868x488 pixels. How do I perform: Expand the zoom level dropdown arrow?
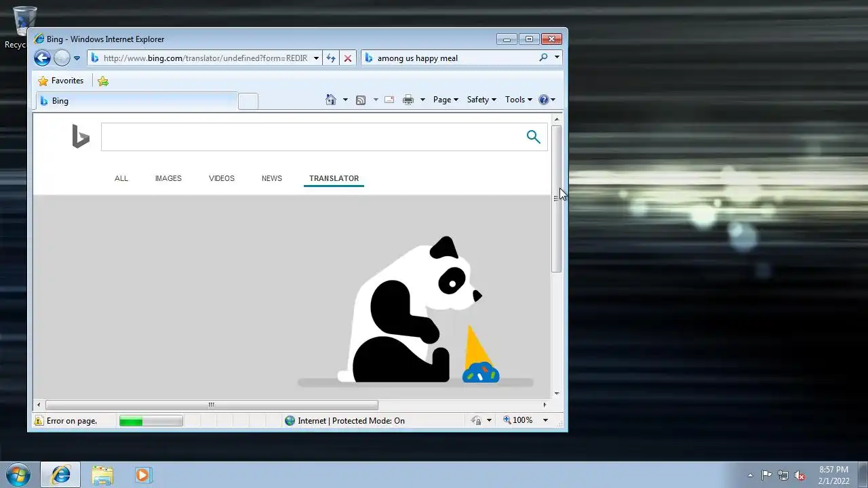pos(545,421)
